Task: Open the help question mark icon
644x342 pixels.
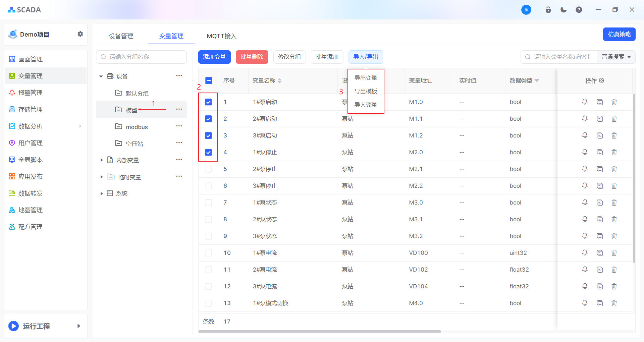Action: [579, 10]
